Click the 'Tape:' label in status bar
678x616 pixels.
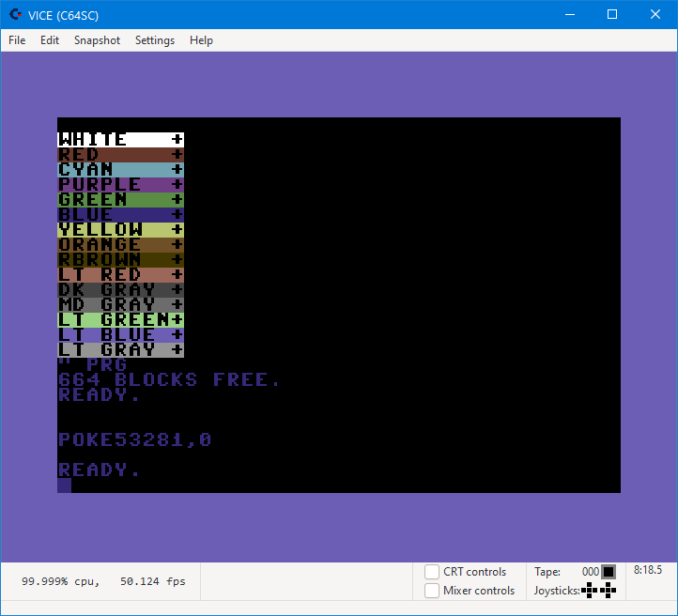(547, 572)
